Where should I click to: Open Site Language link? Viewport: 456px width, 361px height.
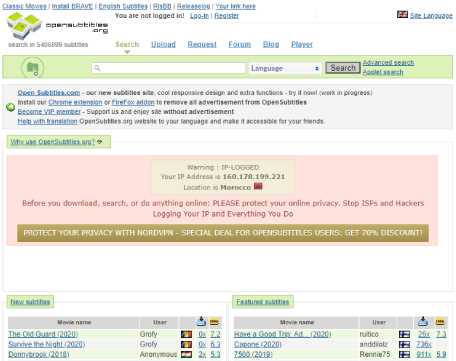(431, 16)
